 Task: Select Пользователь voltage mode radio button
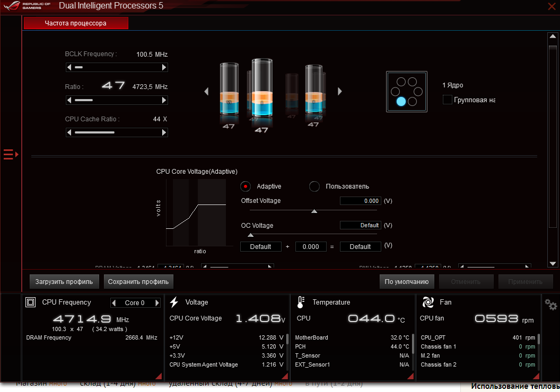click(314, 186)
